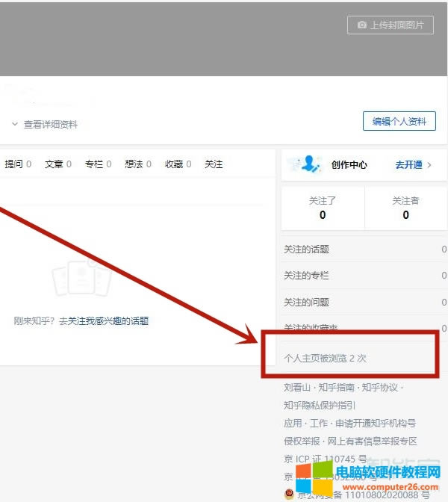Viewport: 448px width, 502px height.
Task: Open 关注的专栏 list
Action: (306, 276)
